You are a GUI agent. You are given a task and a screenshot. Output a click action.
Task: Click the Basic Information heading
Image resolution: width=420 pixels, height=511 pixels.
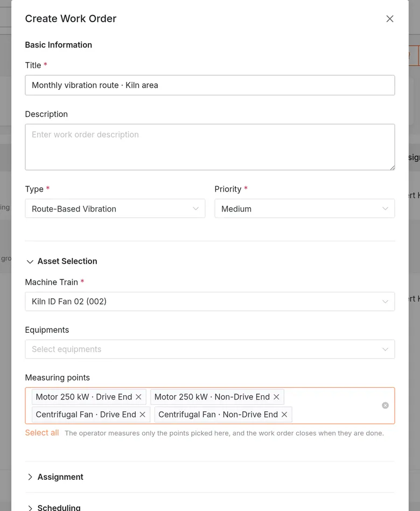(x=59, y=45)
